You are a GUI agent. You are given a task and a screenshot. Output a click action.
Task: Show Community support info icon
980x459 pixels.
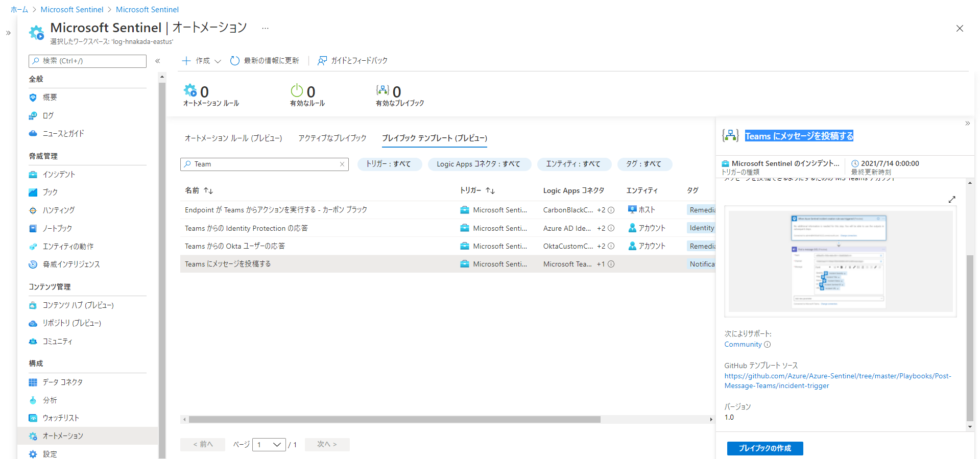(767, 345)
